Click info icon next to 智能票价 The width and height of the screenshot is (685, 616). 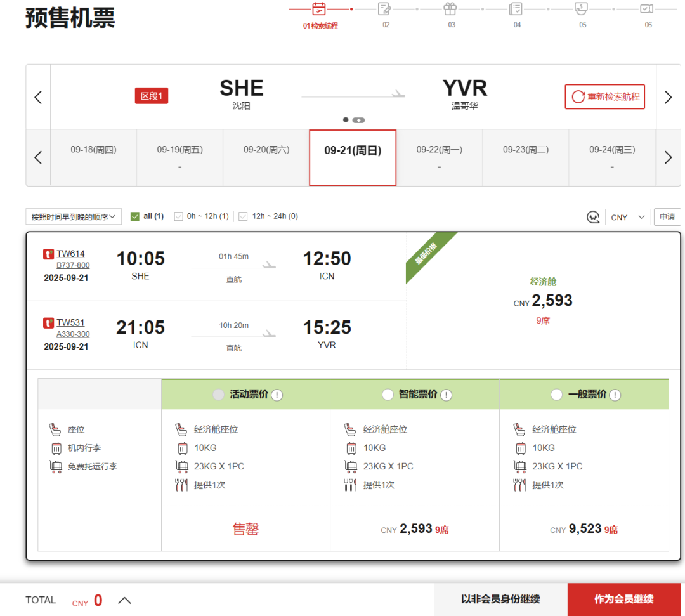[x=447, y=395]
